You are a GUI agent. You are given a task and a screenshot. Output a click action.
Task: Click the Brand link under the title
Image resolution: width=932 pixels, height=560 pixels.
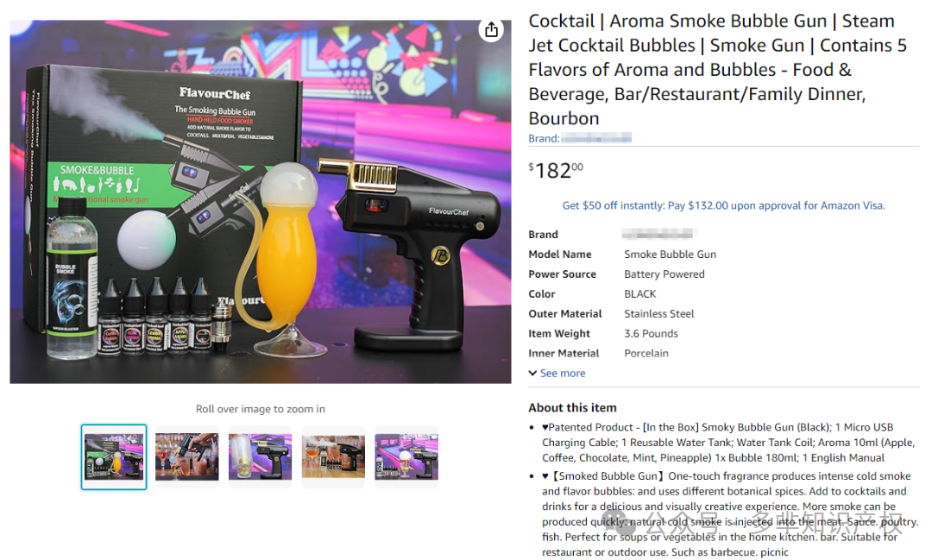tap(580, 139)
